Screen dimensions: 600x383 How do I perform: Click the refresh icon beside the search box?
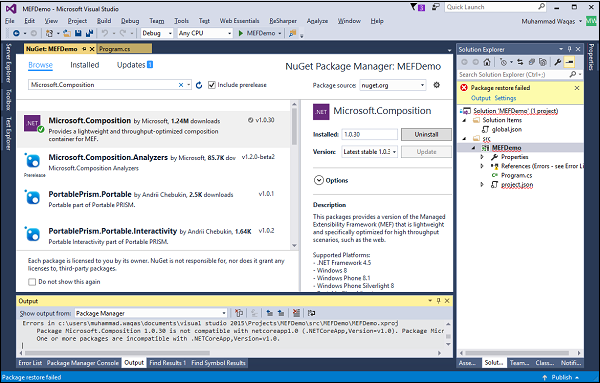pyautogui.click(x=199, y=85)
